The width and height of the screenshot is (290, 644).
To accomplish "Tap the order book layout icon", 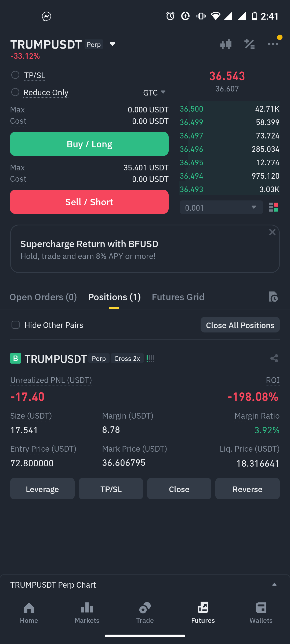I will tap(273, 207).
